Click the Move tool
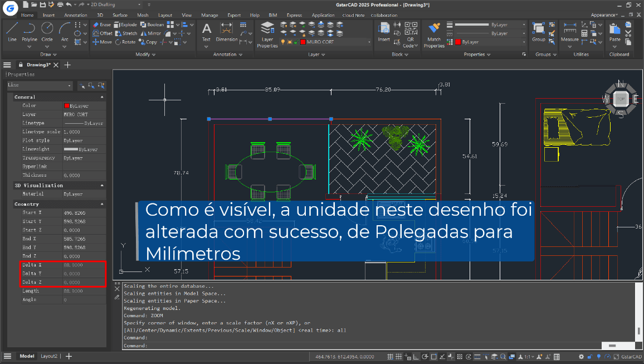This screenshot has height=364, width=644. coord(103,42)
